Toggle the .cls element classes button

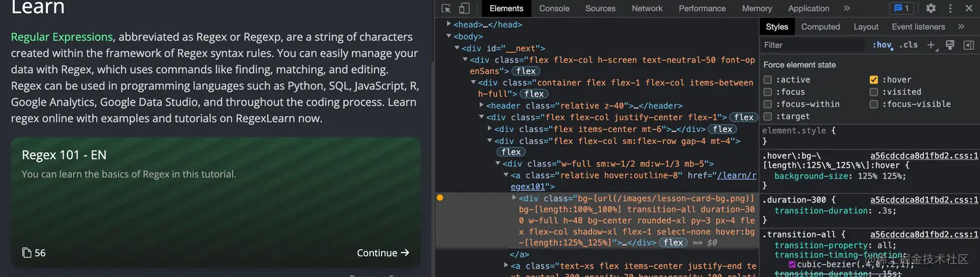909,45
